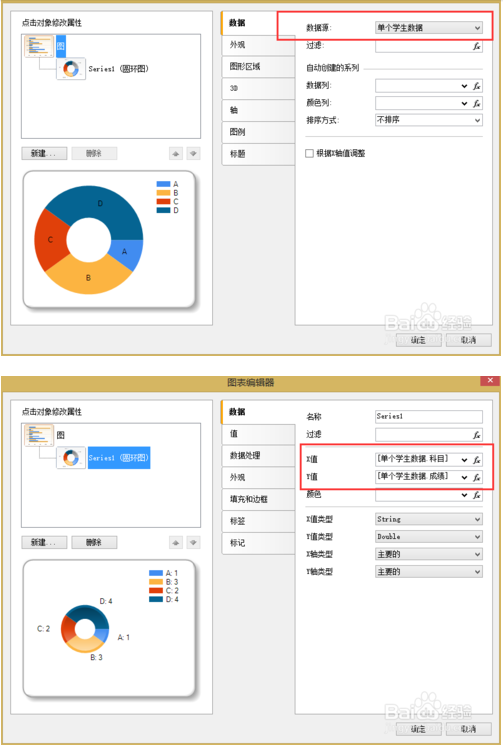Click the donut series icon in 数据源 dialog tree
This screenshot has width=503, height=748.
tap(71, 69)
